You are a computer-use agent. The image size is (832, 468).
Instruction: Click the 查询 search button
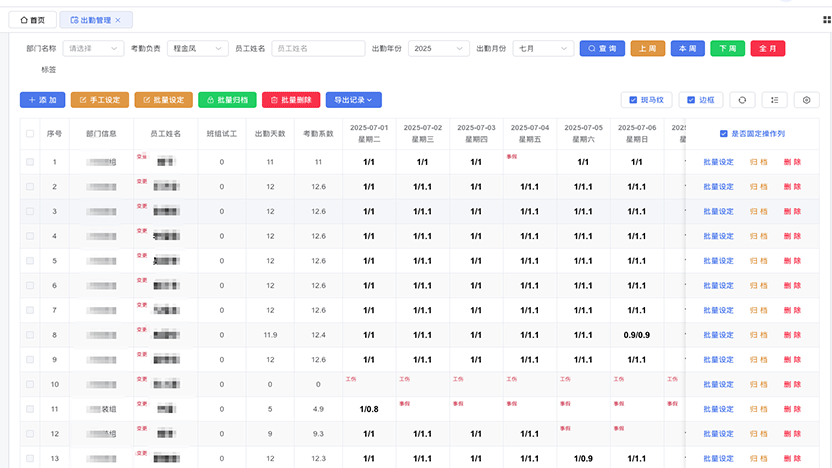[602, 48]
